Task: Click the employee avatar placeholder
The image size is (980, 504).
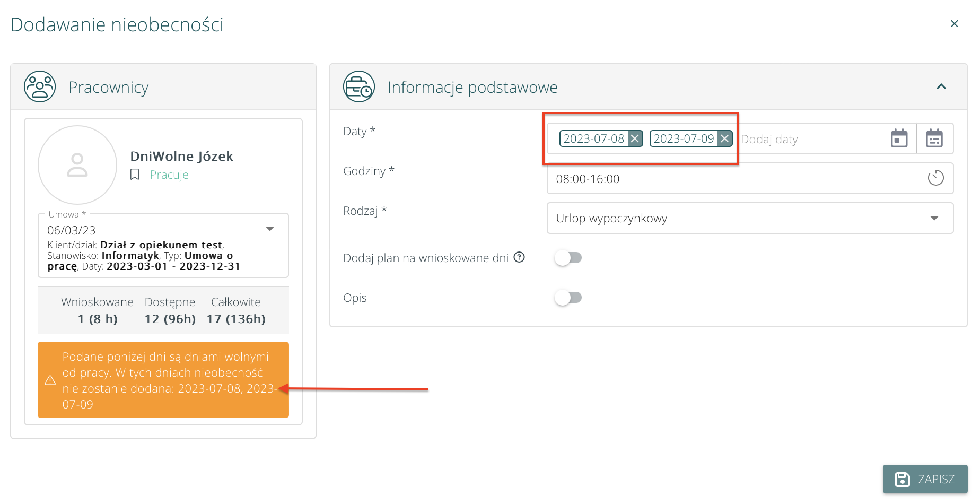Action: tap(77, 165)
